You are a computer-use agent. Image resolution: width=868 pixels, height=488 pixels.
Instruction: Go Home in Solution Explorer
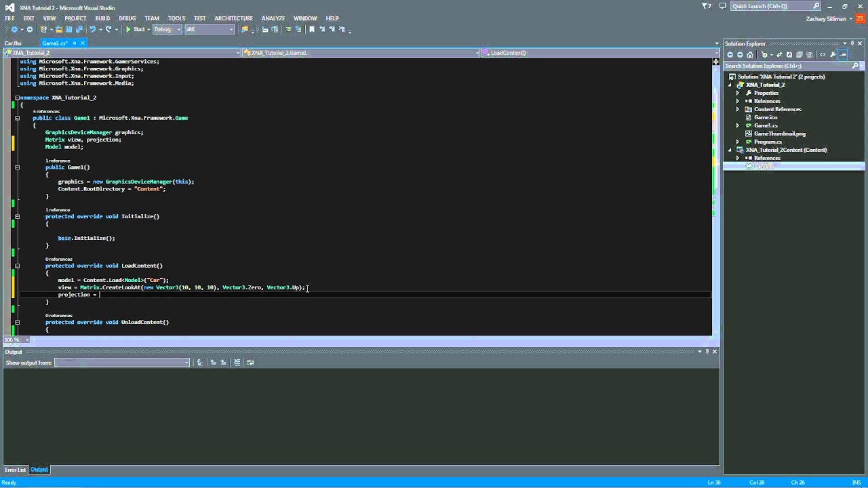(x=750, y=55)
